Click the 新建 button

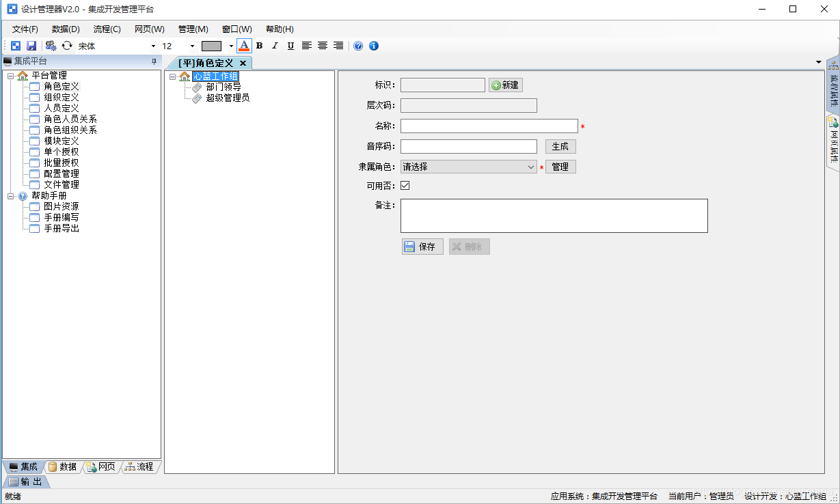(x=506, y=85)
